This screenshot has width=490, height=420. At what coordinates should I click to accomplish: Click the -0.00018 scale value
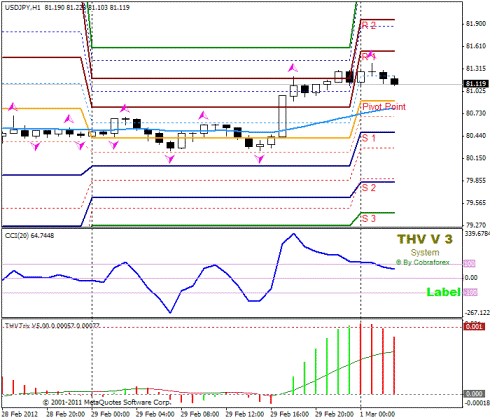(477, 403)
